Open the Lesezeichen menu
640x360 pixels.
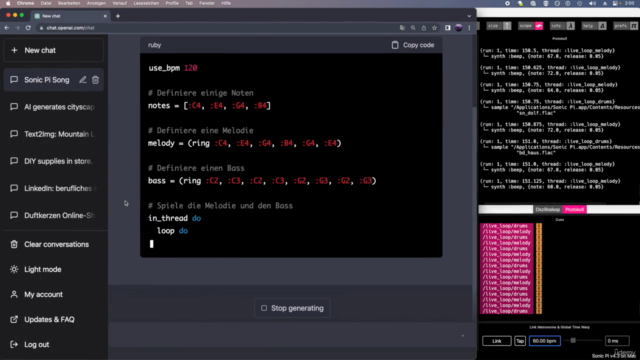click(x=146, y=3)
